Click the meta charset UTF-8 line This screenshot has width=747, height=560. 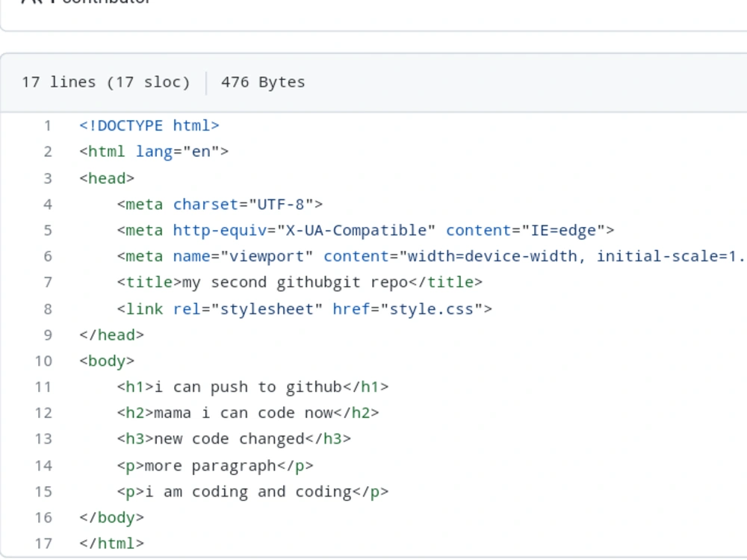pyautogui.click(x=220, y=205)
